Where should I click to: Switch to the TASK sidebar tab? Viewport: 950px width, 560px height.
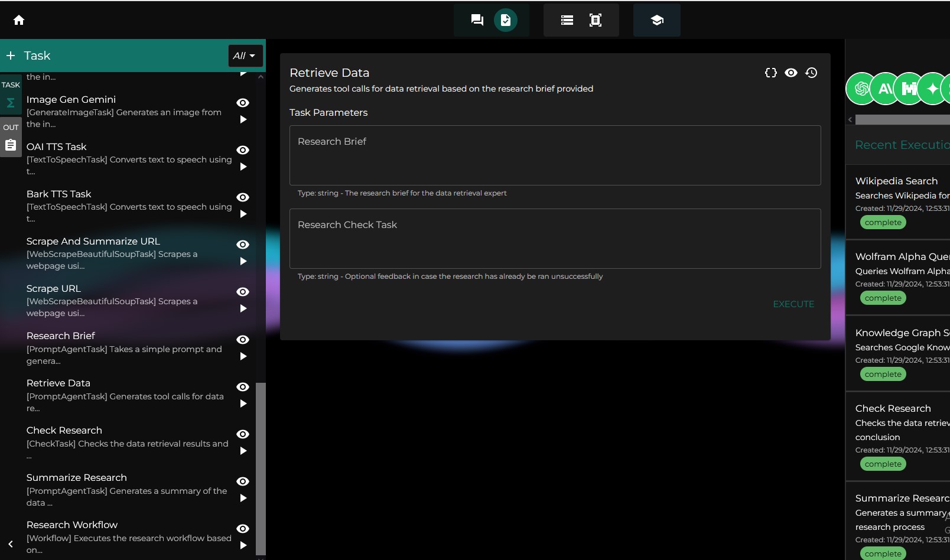coord(11,95)
